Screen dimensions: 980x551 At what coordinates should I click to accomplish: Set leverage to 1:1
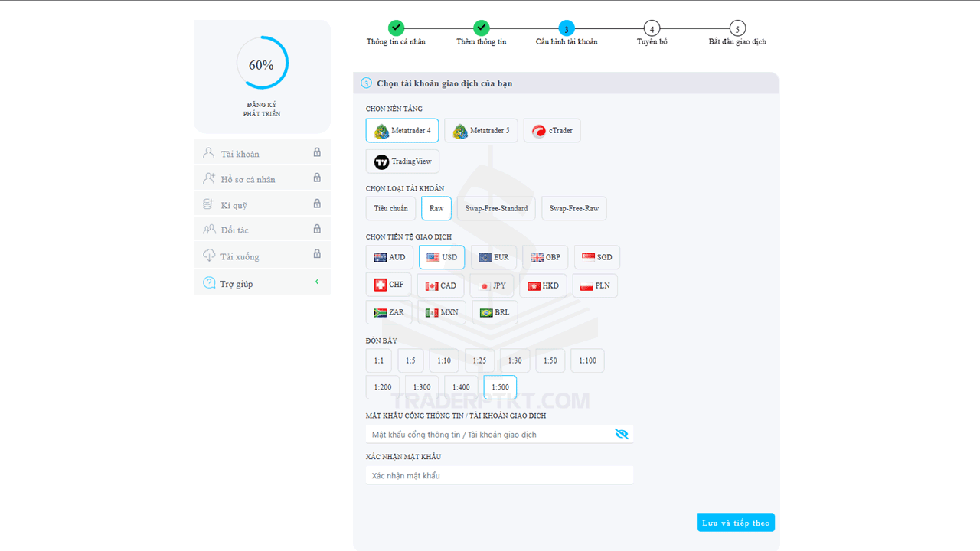(379, 360)
